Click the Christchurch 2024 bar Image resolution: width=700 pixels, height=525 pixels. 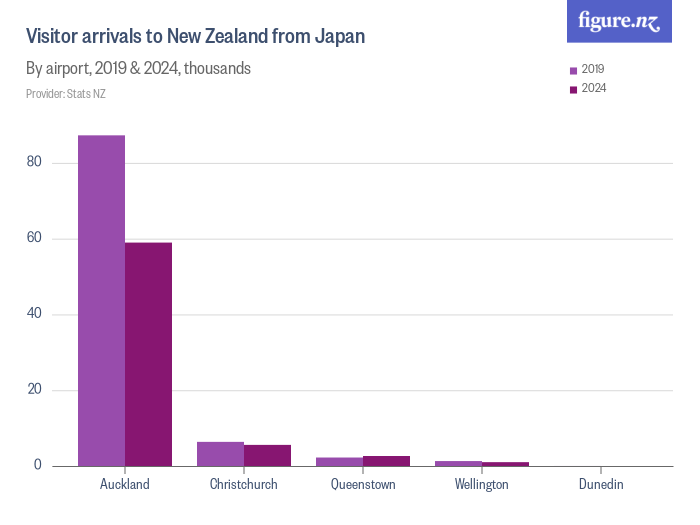point(267,455)
